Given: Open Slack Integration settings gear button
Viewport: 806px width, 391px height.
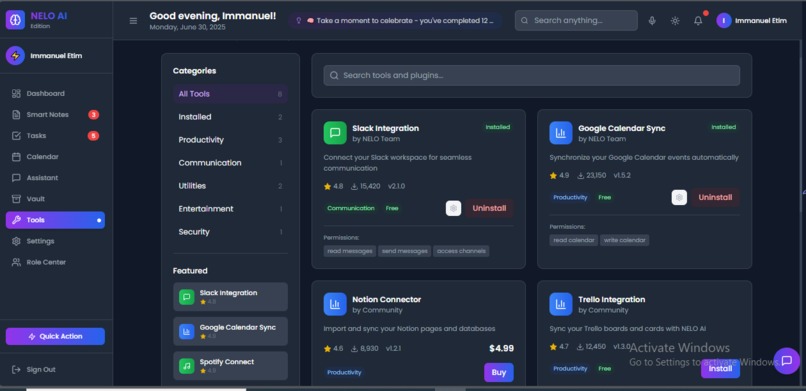Looking at the screenshot, I should click(453, 208).
